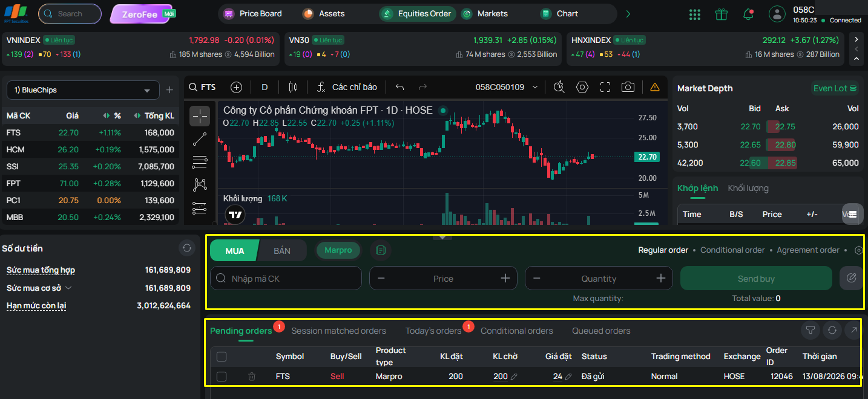Open Các chỉ báo indicators
868x399 pixels.
point(347,87)
